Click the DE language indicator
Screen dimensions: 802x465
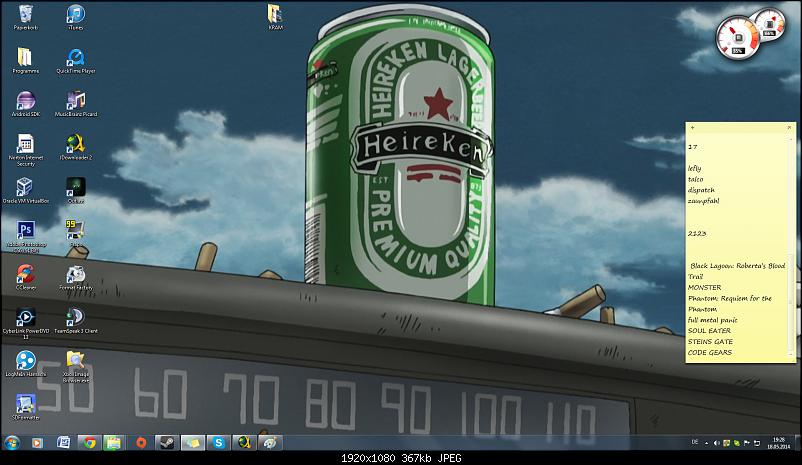pyautogui.click(x=695, y=442)
